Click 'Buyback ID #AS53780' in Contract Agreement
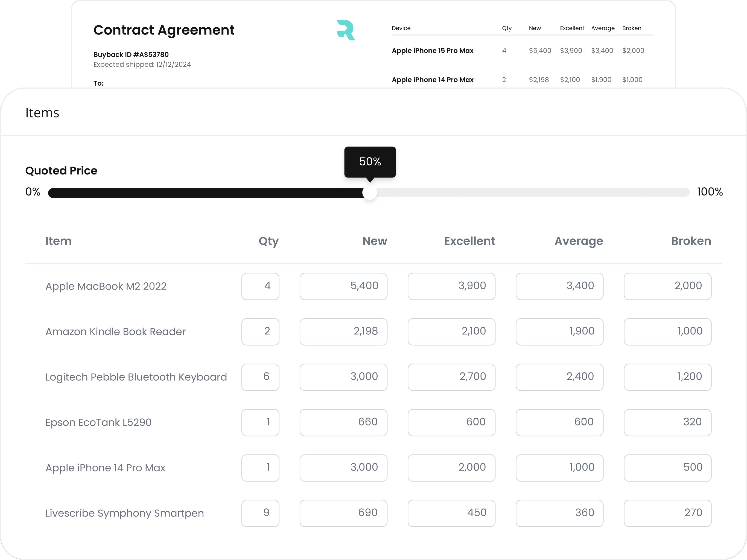747x560 pixels. pos(131,54)
